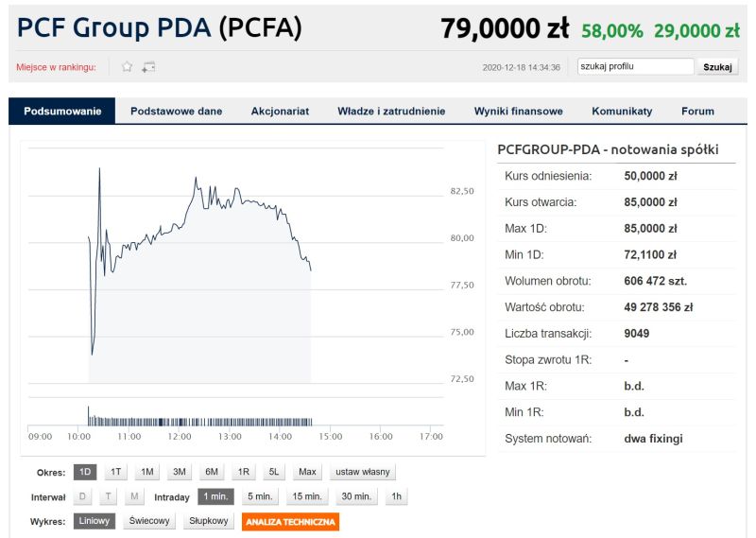This screenshot has width=756, height=538.
Task: Click the volume bars at 11:00 on chart
Action: coord(129,422)
